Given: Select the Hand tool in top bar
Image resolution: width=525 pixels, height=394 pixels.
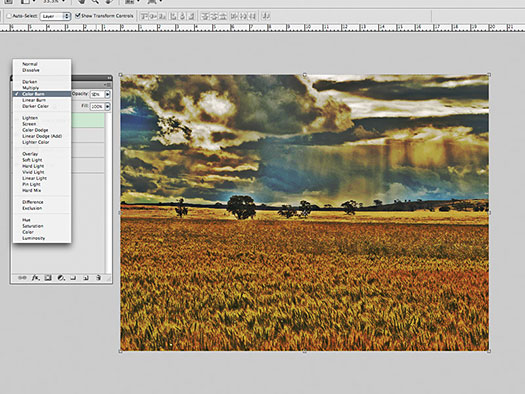Looking at the screenshot, I should (x=81, y=1).
